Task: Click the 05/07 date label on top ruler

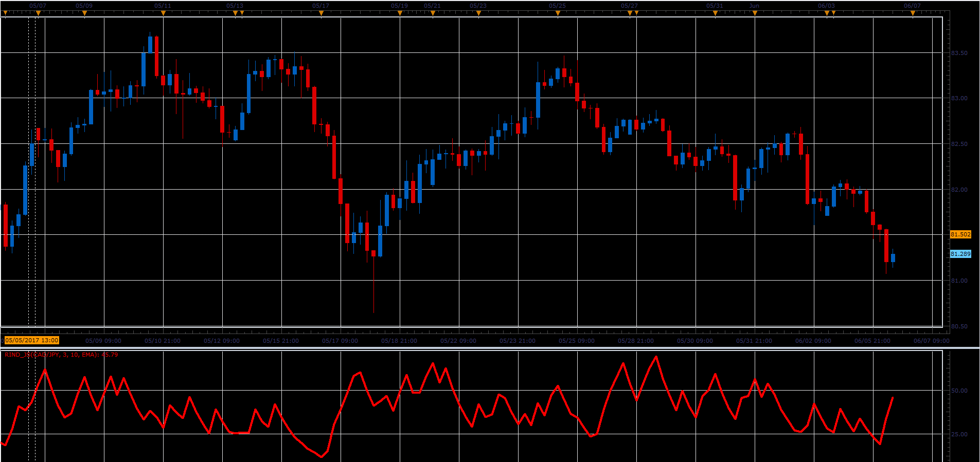Action: pyautogui.click(x=38, y=6)
